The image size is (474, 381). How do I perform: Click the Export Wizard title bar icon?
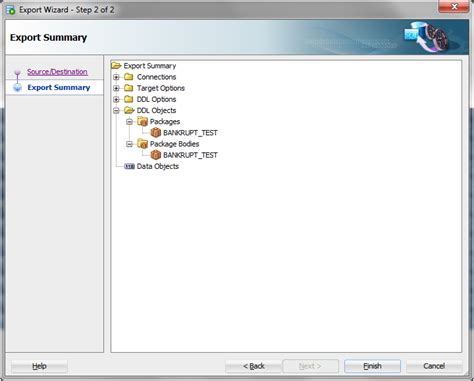[10, 10]
